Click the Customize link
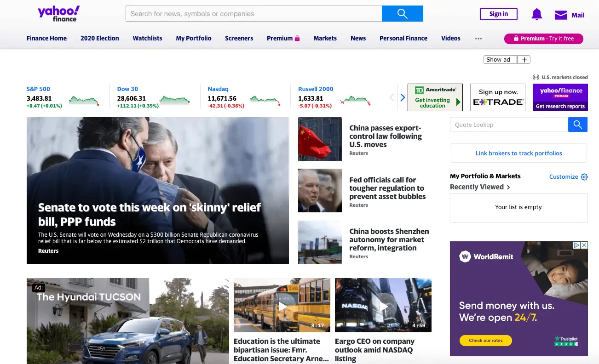Viewport: 599px width, 364px height. click(x=564, y=176)
